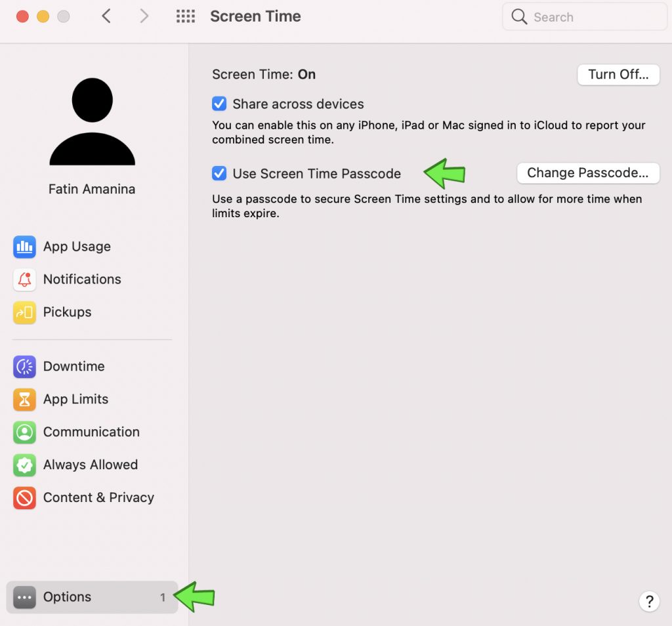Close the Screen Time window
The width and height of the screenshot is (672, 626).
[x=22, y=16]
